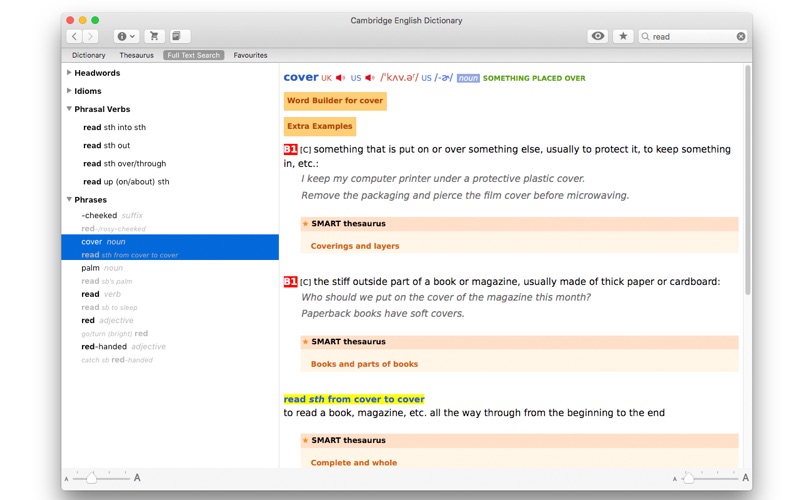
Task: Play the US pronunciation speaker icon
Action: (x=370, y=78)
